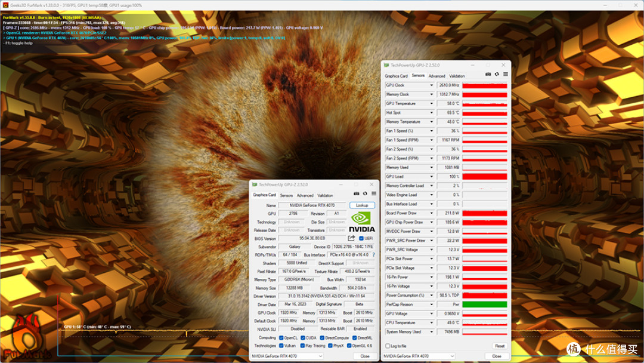Click the Hot Spot value 69.5 °C
The width and height of the screenshot is (644, 363).
click(448, 113)
